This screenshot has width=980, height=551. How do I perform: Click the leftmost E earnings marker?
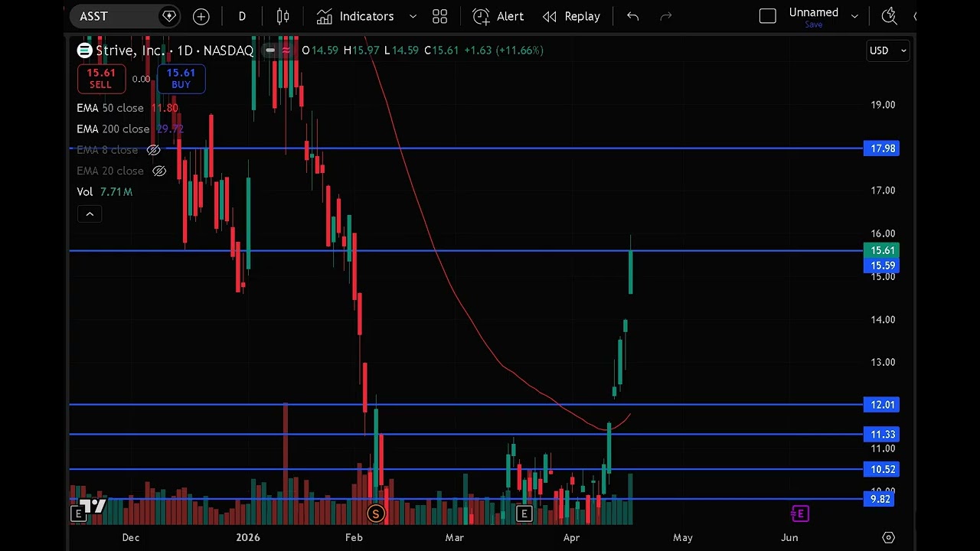click(x=77, y=514)
